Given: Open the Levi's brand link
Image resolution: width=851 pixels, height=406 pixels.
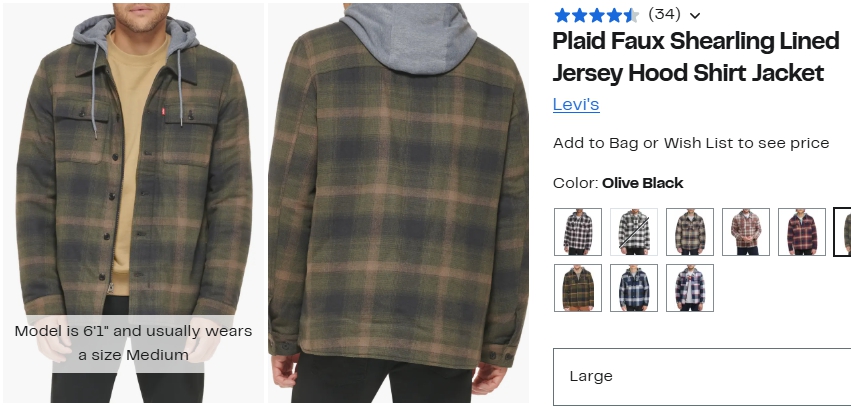Looking at the screenshot, I should (576, 104).
